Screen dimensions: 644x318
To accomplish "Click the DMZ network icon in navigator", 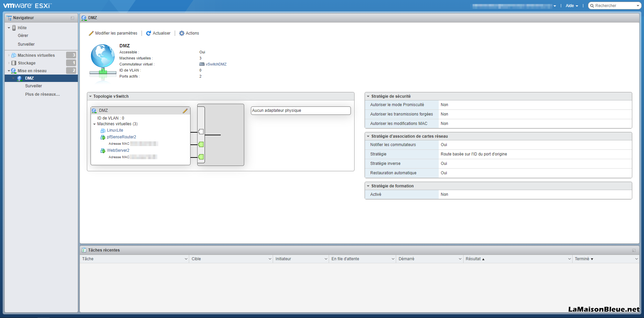I will point(19,78).
